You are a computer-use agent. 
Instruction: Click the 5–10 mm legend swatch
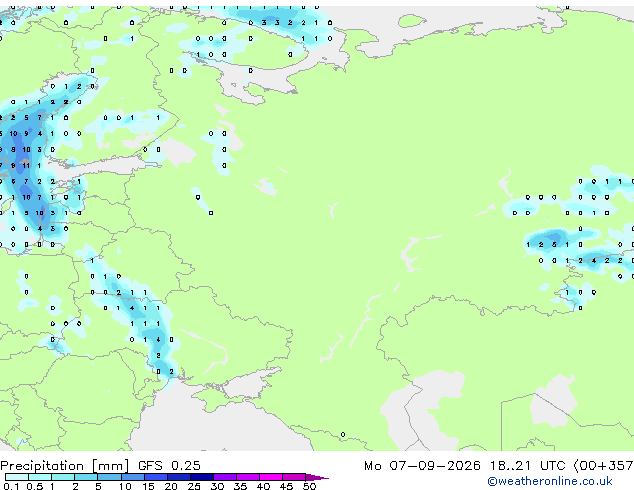pyautogui.click(x=109, y=477)
